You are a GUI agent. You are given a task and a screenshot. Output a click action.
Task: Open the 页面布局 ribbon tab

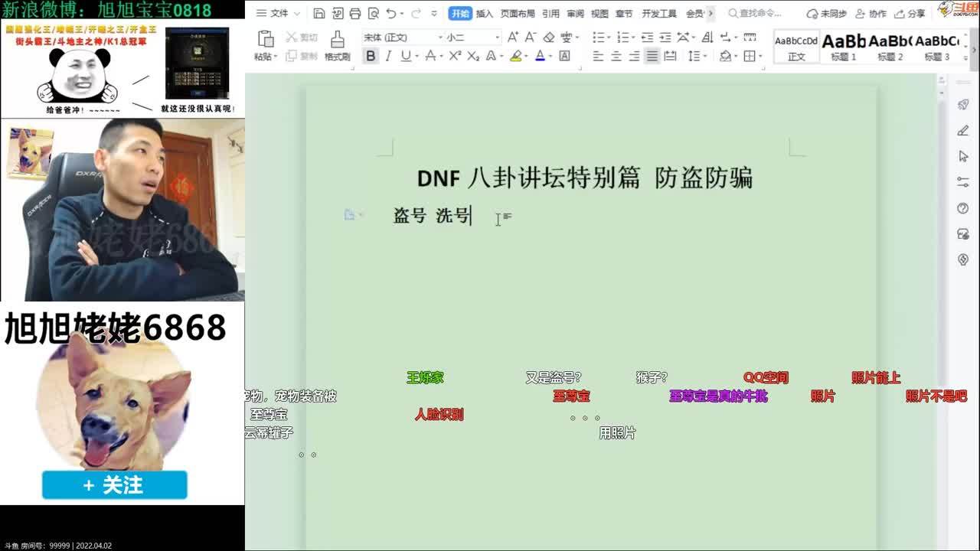(x=518, y=14)
